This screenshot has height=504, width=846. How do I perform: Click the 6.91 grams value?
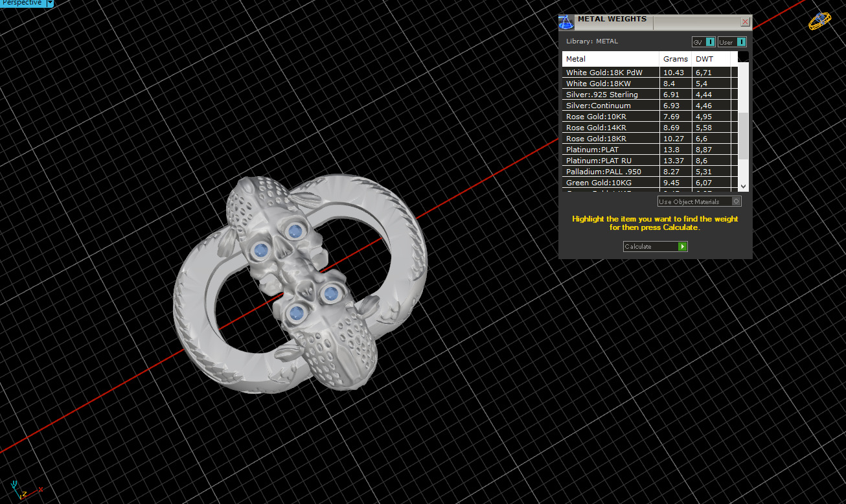click(x=670, y=95)
